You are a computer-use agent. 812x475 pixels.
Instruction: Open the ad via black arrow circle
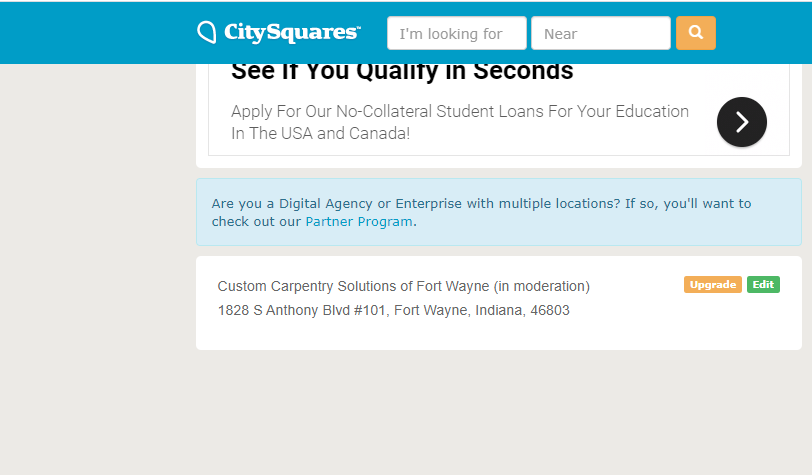[x=742, y=122]
